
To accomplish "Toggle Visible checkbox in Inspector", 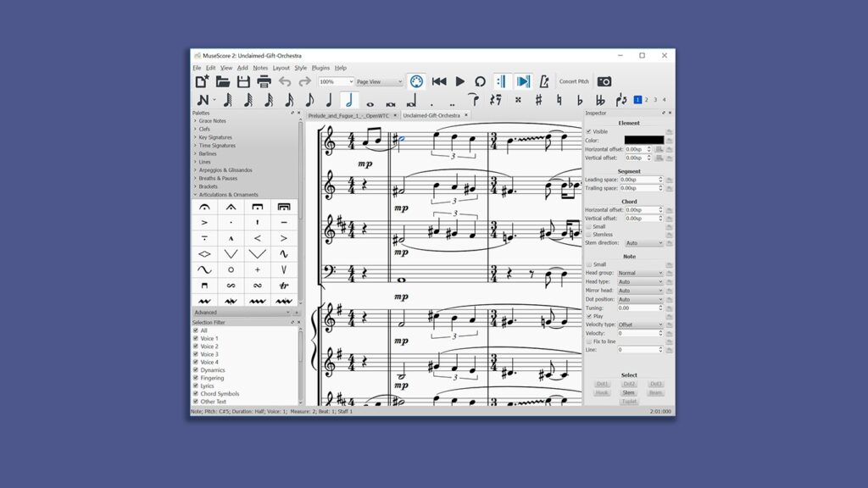I will pos(588,131).
